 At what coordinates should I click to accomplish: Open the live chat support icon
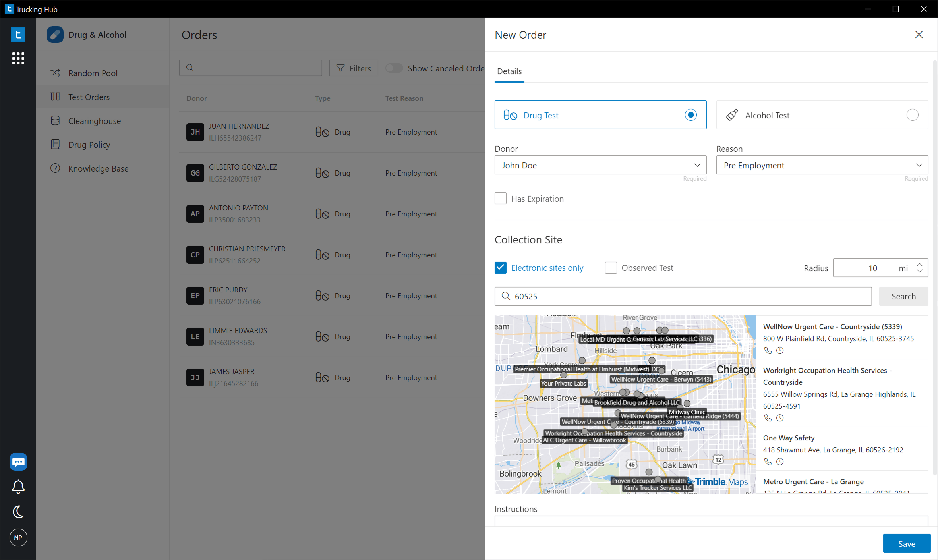tap(18, 462)
